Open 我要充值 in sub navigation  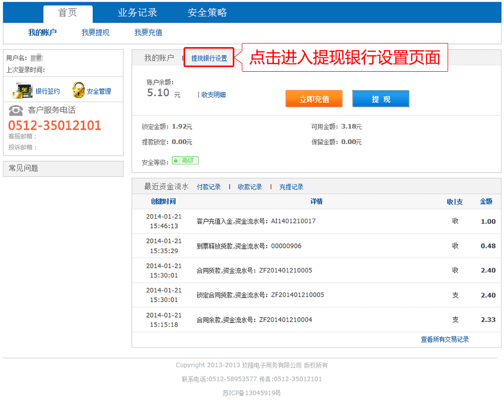coord(148,33)
